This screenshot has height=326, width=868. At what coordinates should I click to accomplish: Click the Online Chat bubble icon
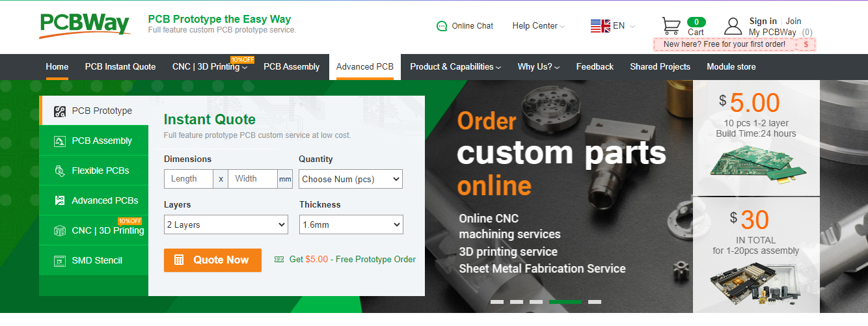[442, 26]
